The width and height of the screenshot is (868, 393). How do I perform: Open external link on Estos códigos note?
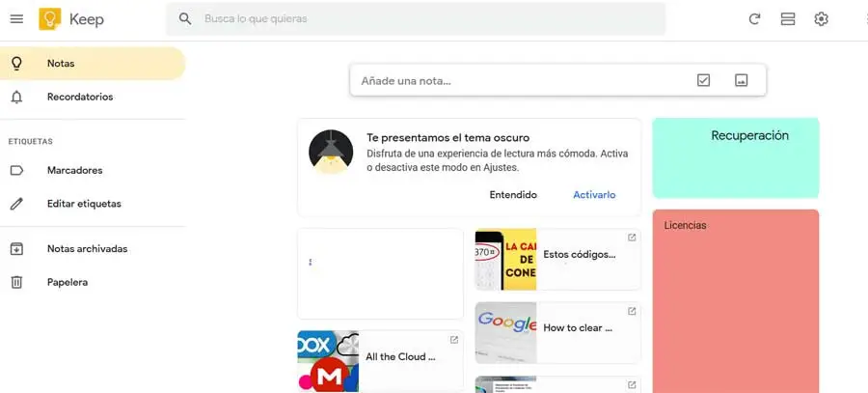[x=632, y=238]
